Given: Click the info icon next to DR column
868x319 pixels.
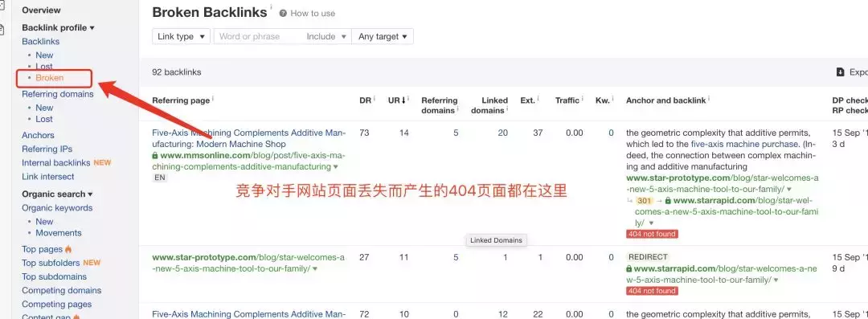Looking at the screenshot, I should (x=375, y=99).
